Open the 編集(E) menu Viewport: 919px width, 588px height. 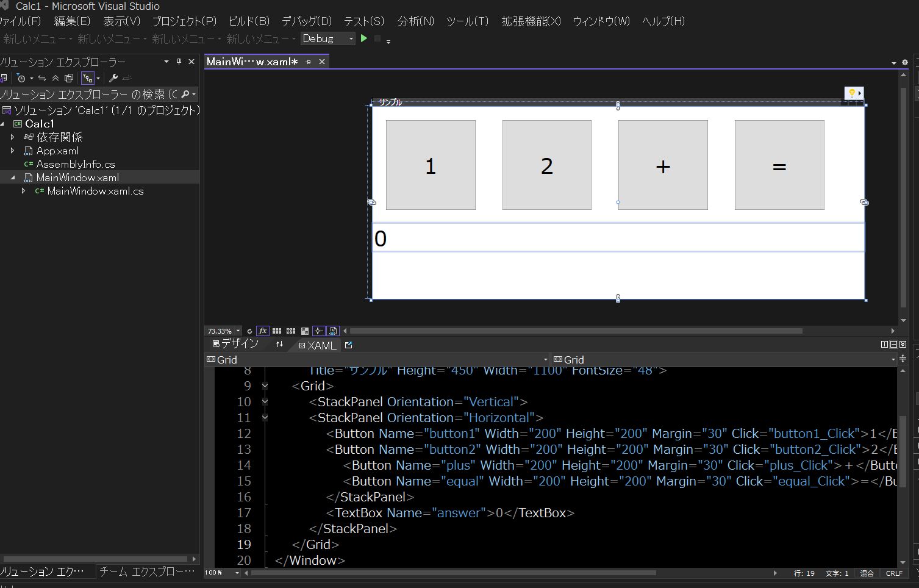[72, 21]
